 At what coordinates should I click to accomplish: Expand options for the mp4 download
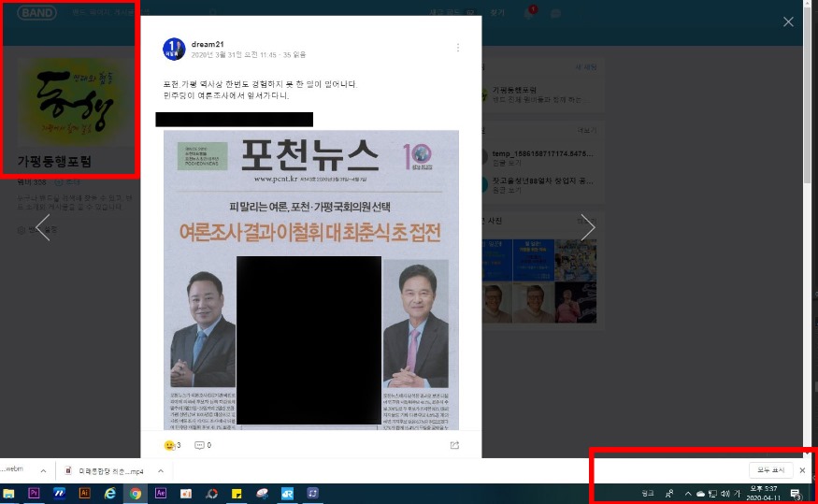(161, 471)
